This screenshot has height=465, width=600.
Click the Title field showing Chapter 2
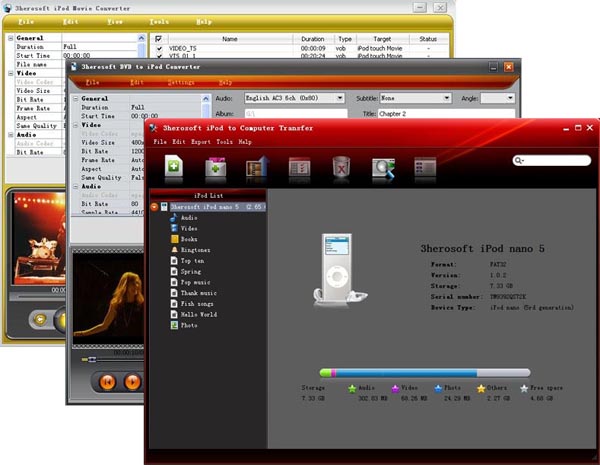(446, 114)
